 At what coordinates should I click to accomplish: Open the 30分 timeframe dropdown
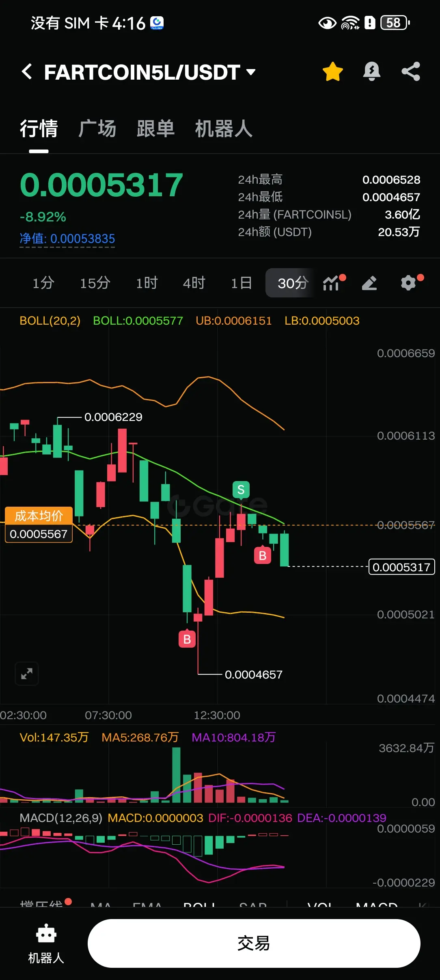point(291,283)
